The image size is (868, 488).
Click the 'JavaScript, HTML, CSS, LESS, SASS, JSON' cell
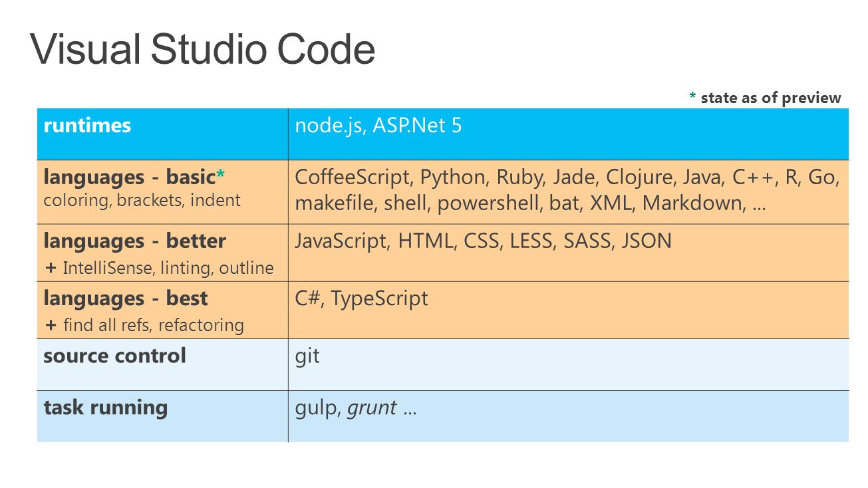tap(483, 241)
